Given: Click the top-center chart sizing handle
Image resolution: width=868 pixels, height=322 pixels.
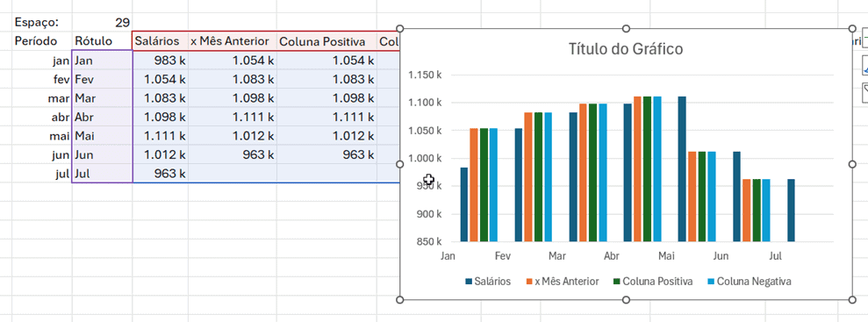Looking at the screenshot, I should pyautogui.click(x=626, y=28).
